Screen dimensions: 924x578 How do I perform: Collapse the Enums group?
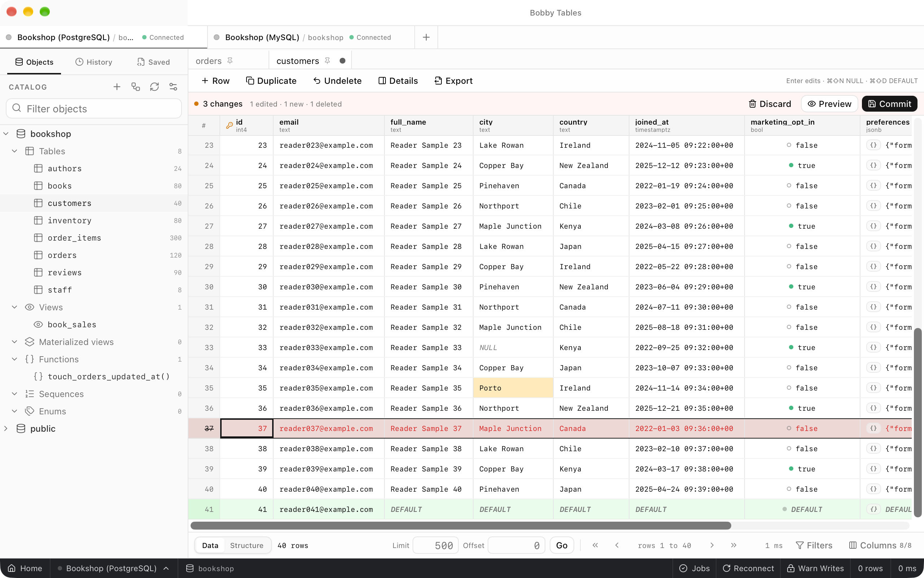coord(14,411)
